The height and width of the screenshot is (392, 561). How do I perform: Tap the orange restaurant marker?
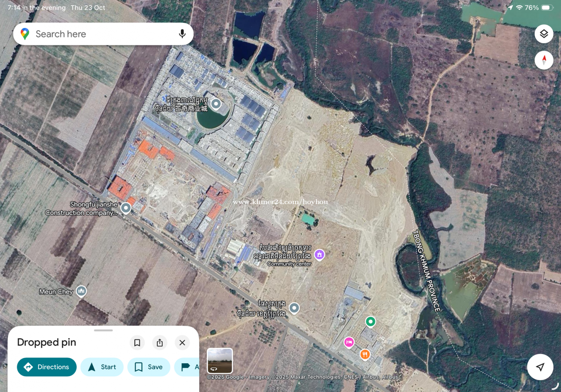[x=365, y=354]
